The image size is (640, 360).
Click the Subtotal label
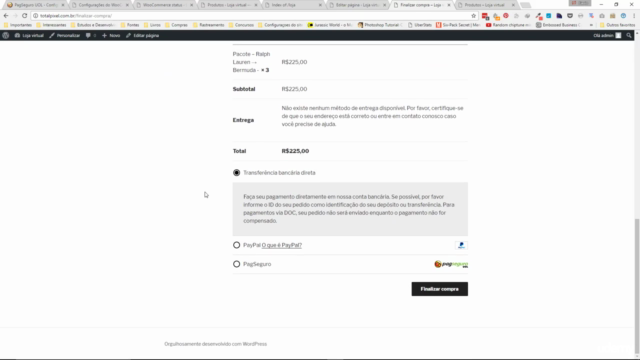[244, 89]
